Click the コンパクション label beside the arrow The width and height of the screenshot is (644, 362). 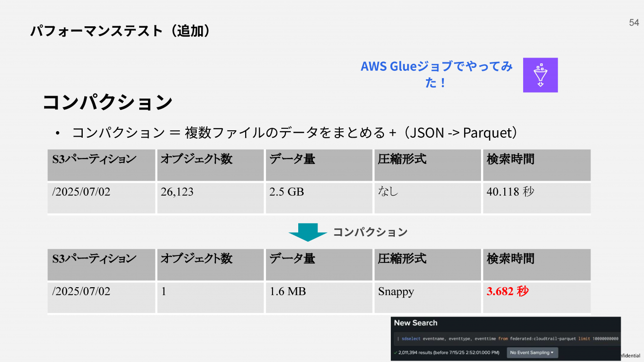click(370, 232)
